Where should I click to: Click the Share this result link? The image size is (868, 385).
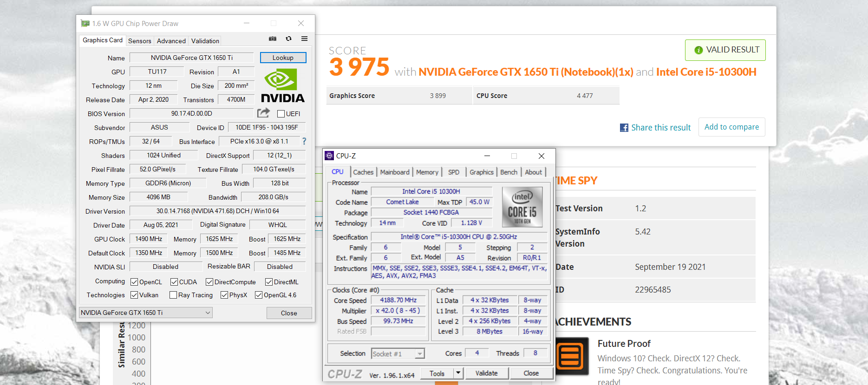661,128
